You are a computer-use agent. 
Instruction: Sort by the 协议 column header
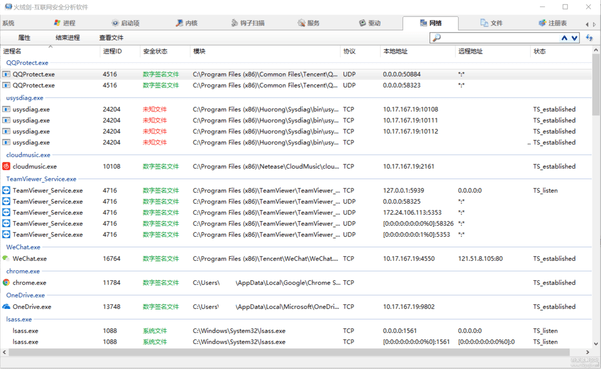click(349, 51)
